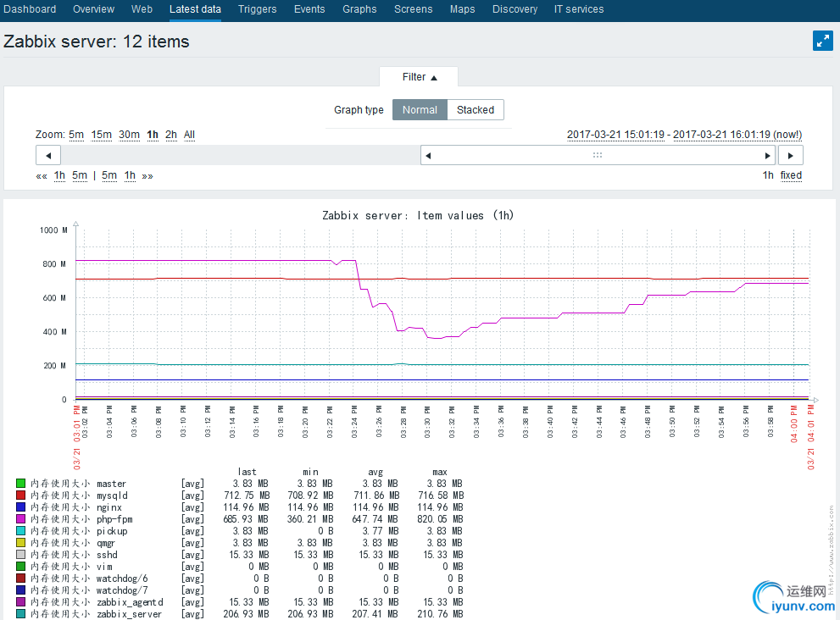840x620 pixels.
Task: Open the Dashboard menu
Action: coord(30,9)
